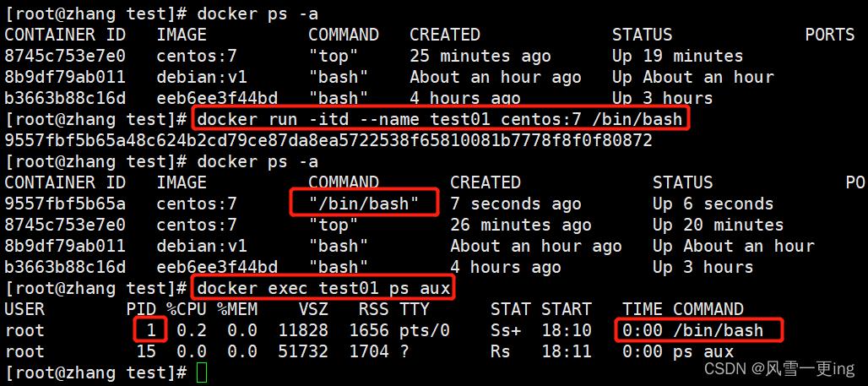
Task: Click 'ps aux' in the PID 15 process row
Action: tap(703, 352)
